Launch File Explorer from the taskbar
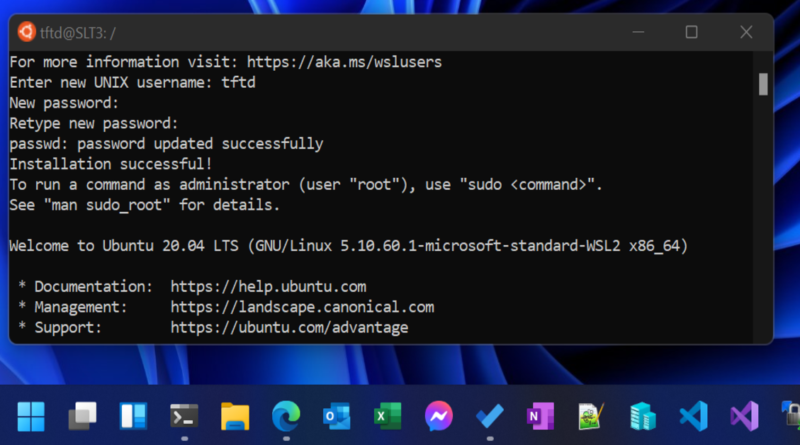This screenshot has height=445, width=800. (x=235, y=416)
